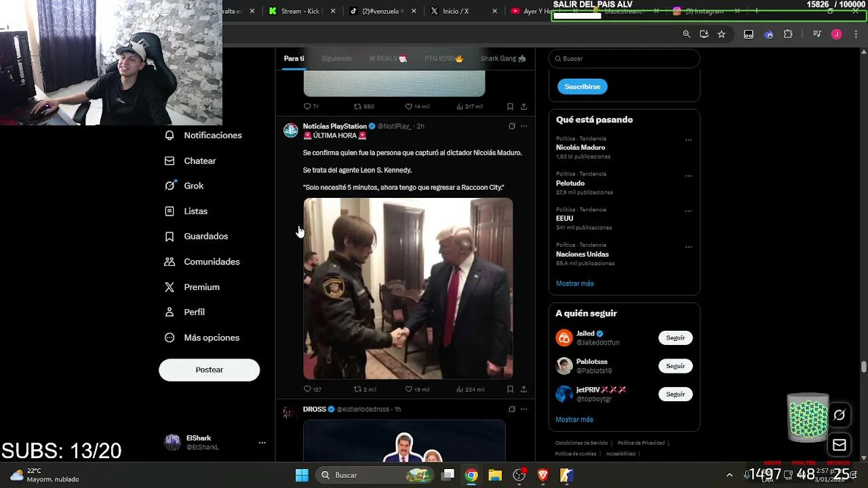
Task: Select the Para ti timeline tab
Action: [294, 58]
